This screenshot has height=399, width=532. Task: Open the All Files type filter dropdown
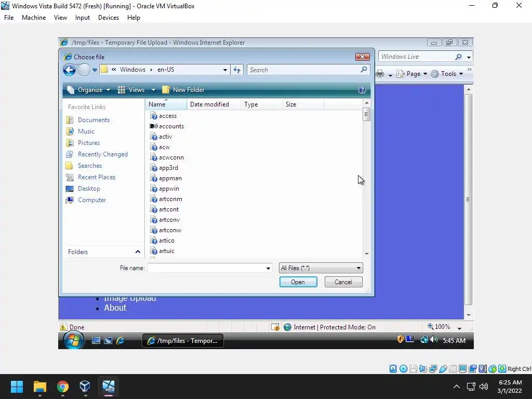click(x=321, y=268)
